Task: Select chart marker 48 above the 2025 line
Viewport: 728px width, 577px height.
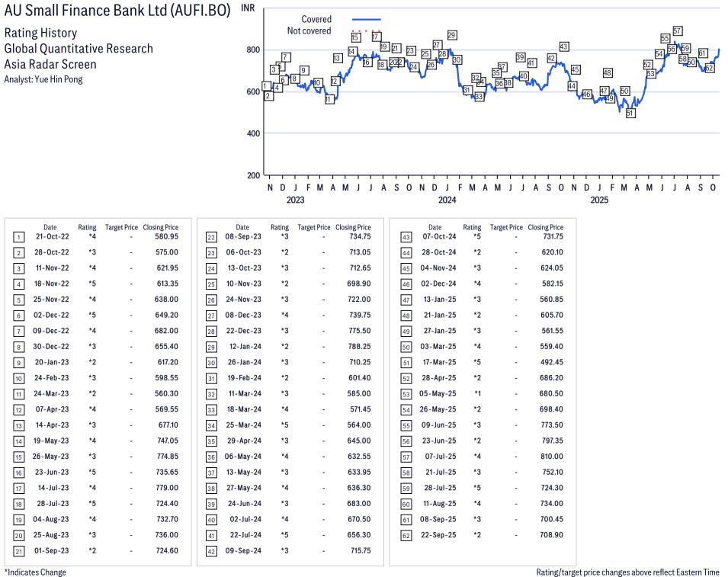Action: (608, 73)
